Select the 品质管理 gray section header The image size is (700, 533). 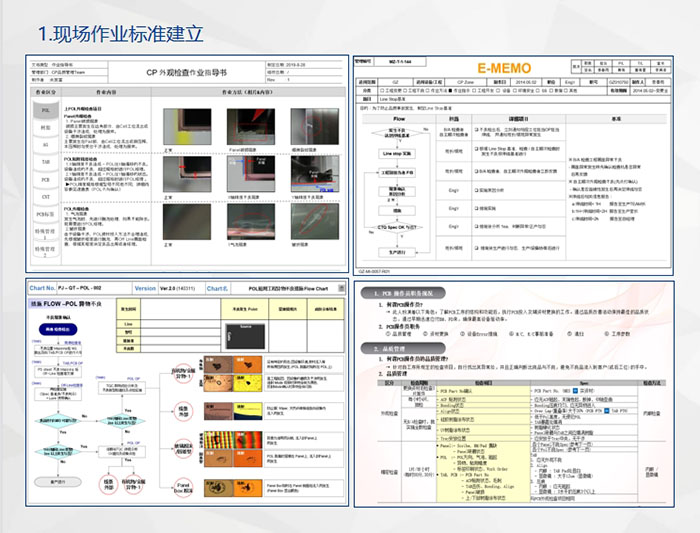(x=403, y=349)
